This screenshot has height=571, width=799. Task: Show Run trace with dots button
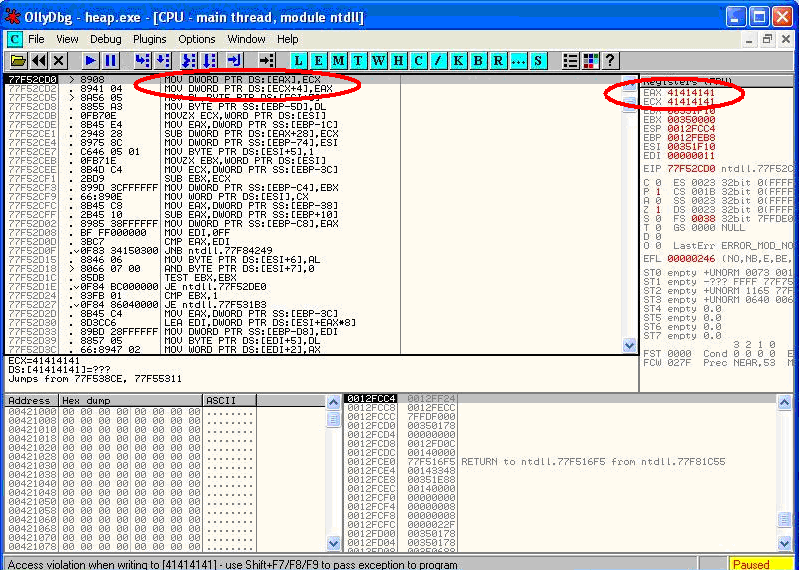(518, 61)
